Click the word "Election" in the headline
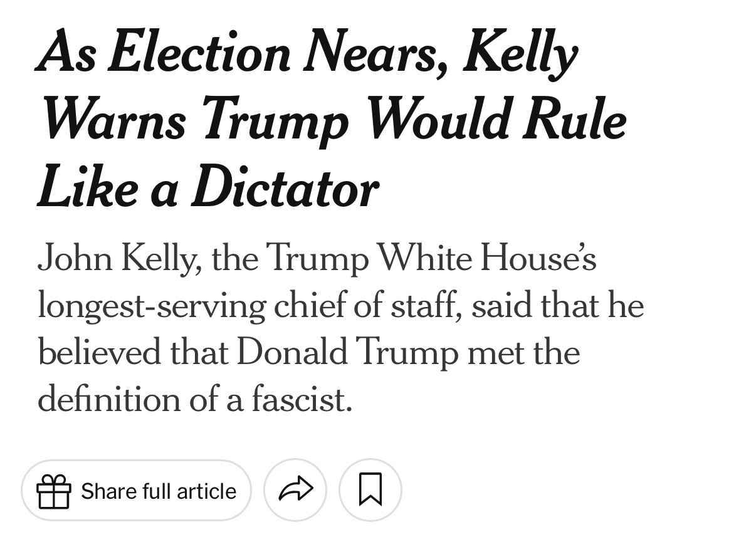Screen dimensions: 756x542 [199, 52]
